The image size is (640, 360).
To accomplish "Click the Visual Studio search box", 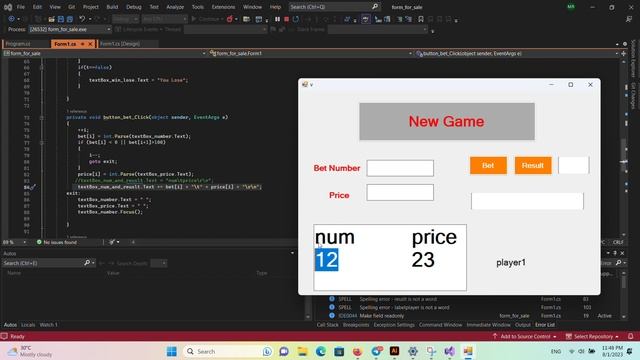I will [334, 7].
